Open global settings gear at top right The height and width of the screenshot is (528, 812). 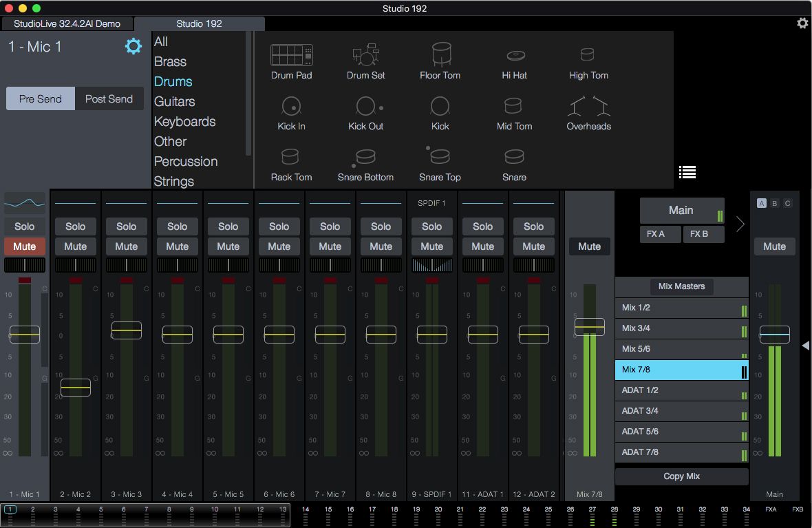pos(802,23)
